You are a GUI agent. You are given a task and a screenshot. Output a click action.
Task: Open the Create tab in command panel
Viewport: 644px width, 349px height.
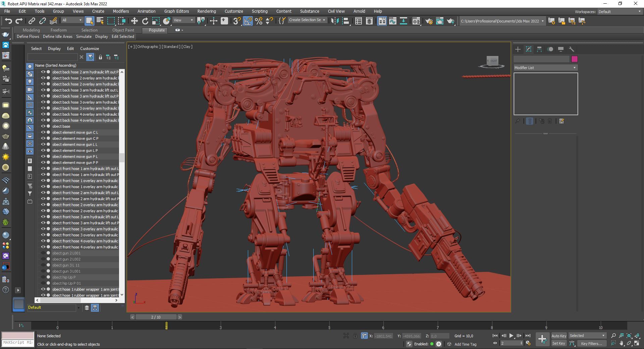click(x=518, y=49)
